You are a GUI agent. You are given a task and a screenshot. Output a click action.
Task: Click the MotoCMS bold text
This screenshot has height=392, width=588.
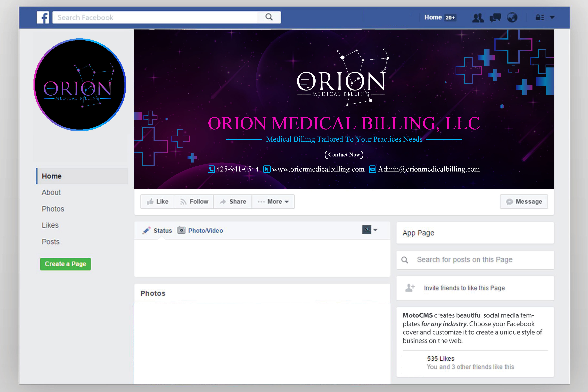pos(417,315)
